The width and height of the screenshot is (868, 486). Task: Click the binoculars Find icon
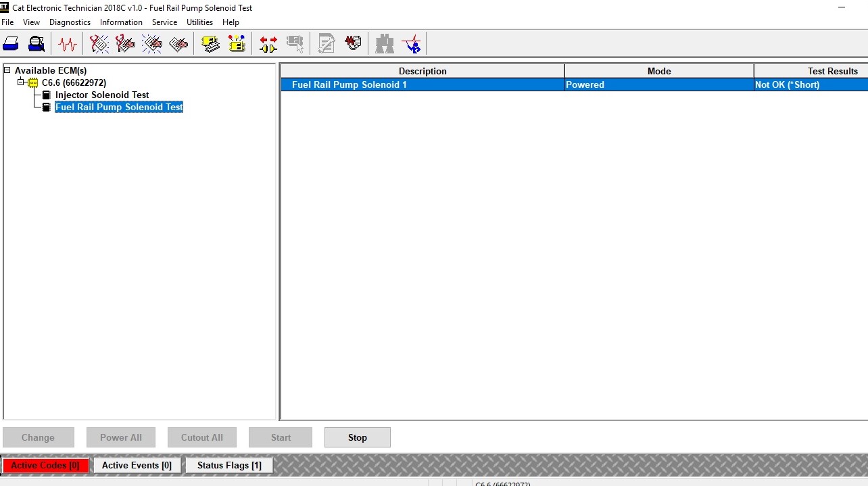coord(385,45)
